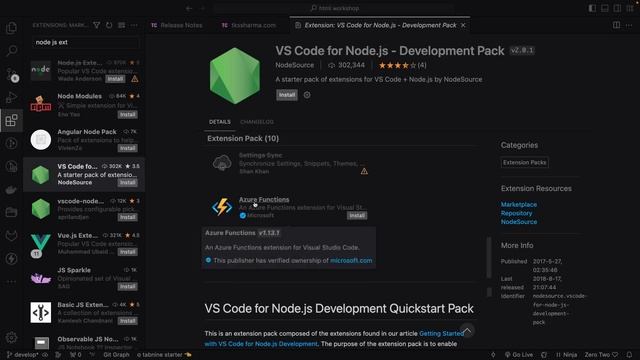The height and width of the screenshot is (360, 640).
Task: Select the CHANGELOG tab
Action: coord(257,122)
